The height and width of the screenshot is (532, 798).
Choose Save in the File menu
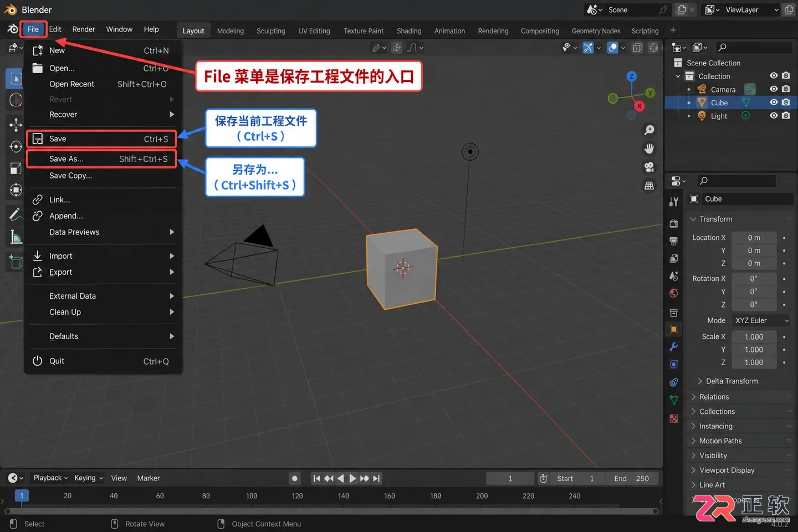pyautogui.click(x=101, y=139)
